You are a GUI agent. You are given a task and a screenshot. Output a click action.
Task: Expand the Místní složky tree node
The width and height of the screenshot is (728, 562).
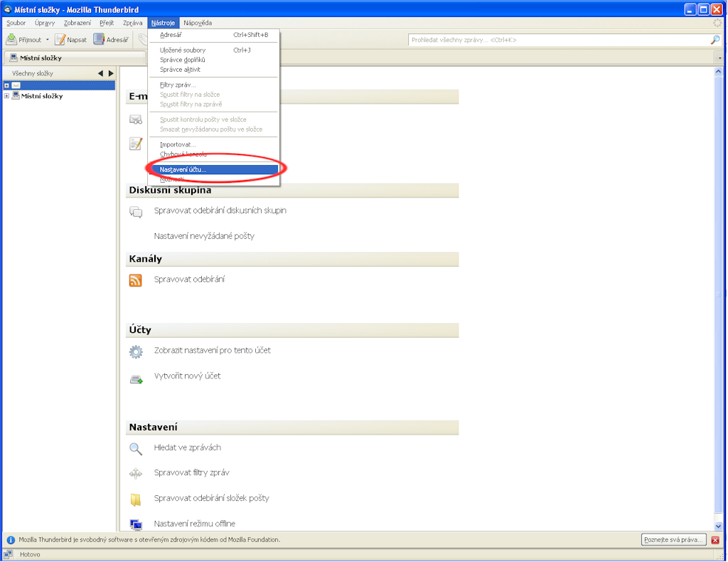pyautogui.click(x=6, y=96)
